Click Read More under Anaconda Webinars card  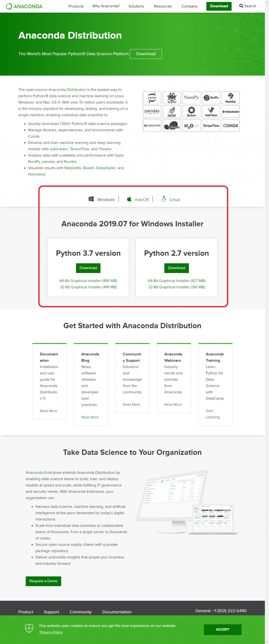tap(173, 405)
